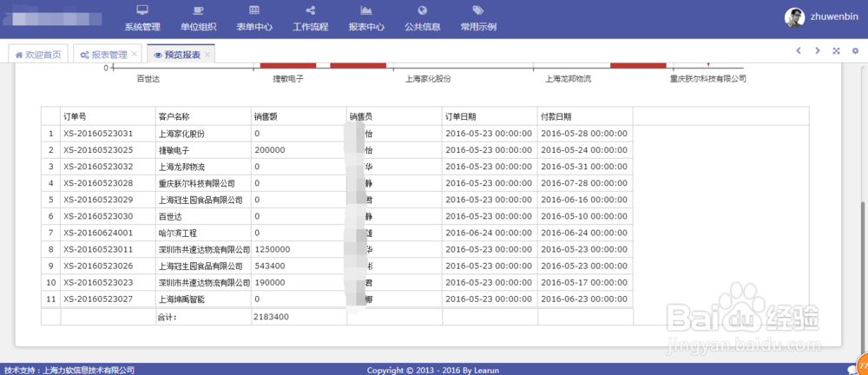This screenshot has width=868, height=375.
Task: Click 销售额 column header
Action: tap(299, 116)
